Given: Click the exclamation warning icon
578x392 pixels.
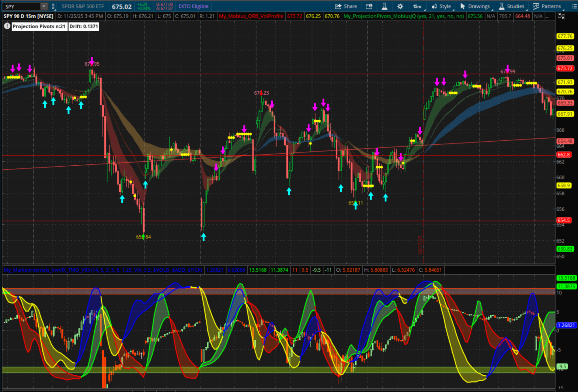Looking at the screenshot, I should (x=7, y=26).
